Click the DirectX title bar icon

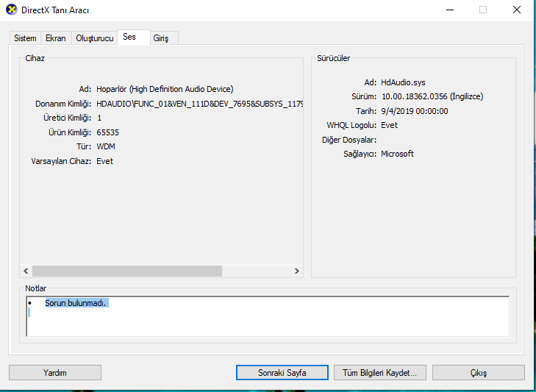point(11,10)
